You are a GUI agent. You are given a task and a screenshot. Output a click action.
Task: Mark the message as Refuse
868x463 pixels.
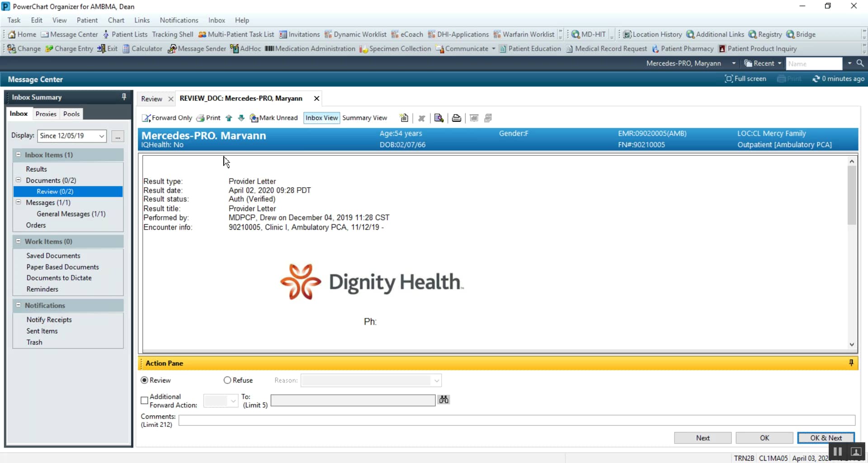pyautogui.click(x=227, y=380)
